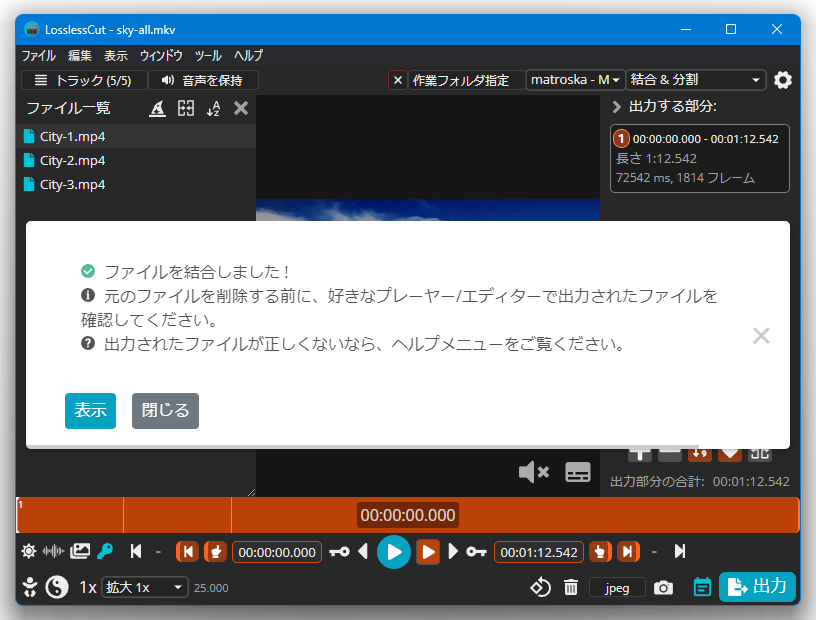816x620 pixels.
Task: Jump to start of the video
Action: point(136,551)
